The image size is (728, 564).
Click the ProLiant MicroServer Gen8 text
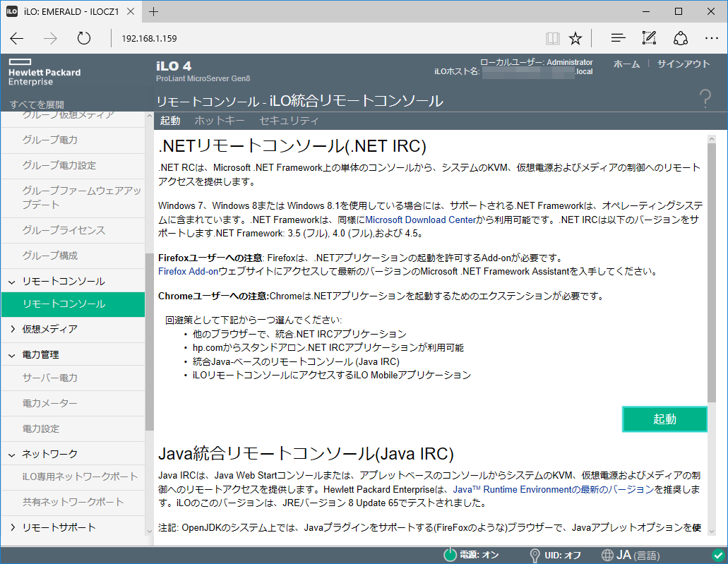(203, 78)
